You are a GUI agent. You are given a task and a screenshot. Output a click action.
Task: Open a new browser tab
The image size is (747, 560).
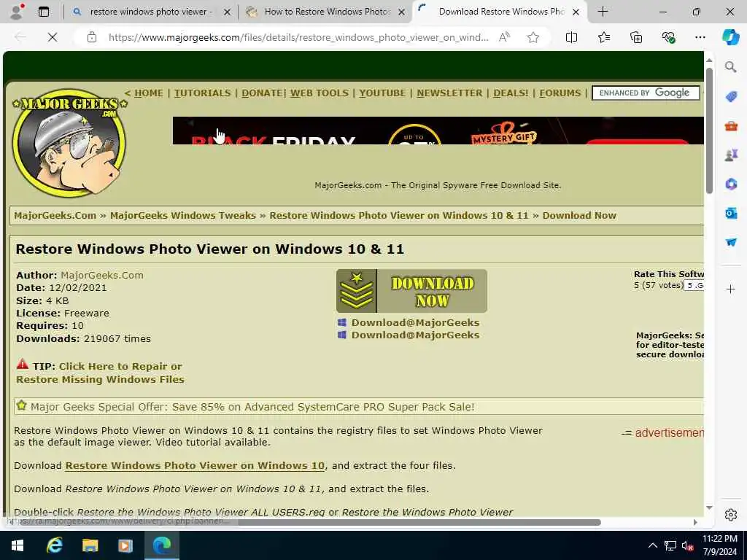pyautogui.click(x=603, y=12)
